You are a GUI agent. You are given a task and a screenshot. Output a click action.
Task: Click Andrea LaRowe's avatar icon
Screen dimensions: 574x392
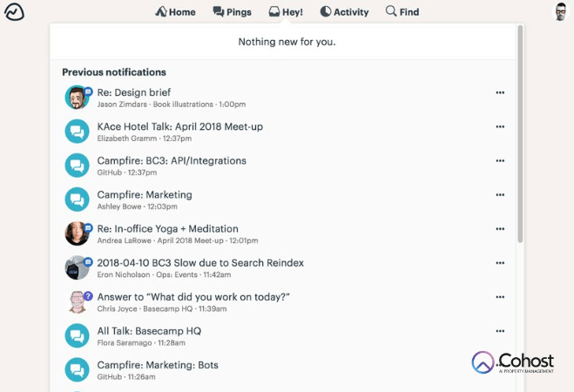(x=77, y=233)
